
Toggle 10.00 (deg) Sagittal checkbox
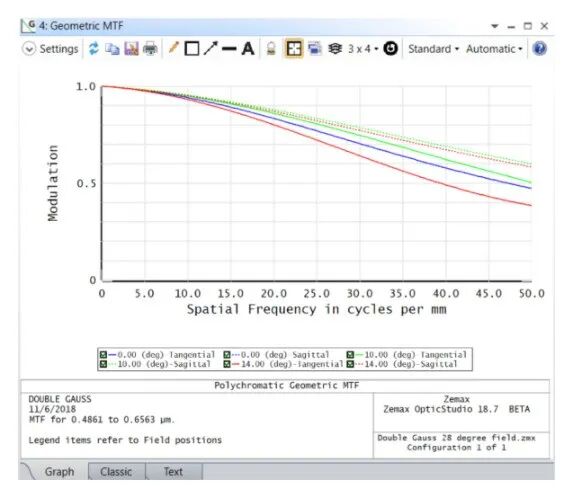[103, 364]
